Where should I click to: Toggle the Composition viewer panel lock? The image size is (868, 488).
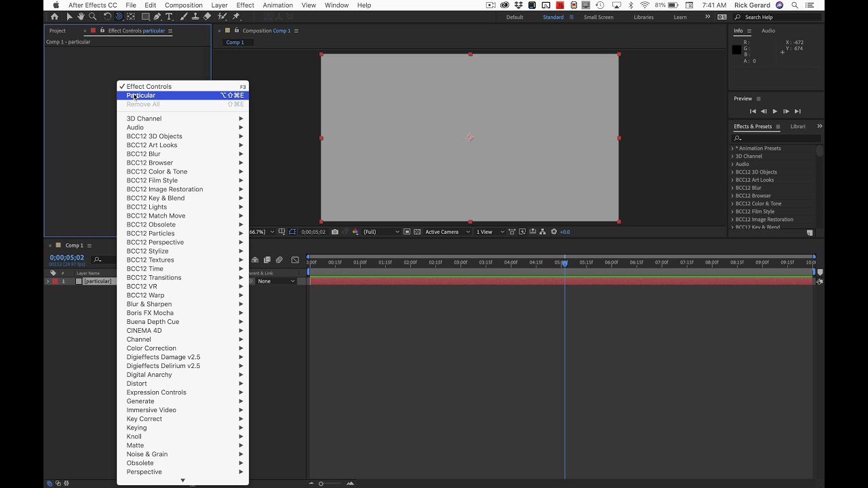[x=237, y=30]
